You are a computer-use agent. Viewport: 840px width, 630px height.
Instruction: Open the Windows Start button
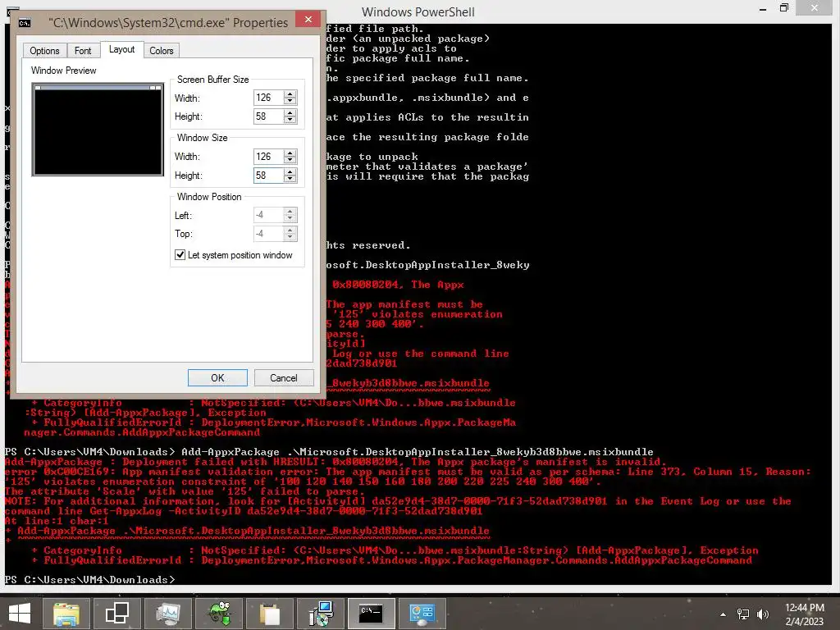[20, 614]
